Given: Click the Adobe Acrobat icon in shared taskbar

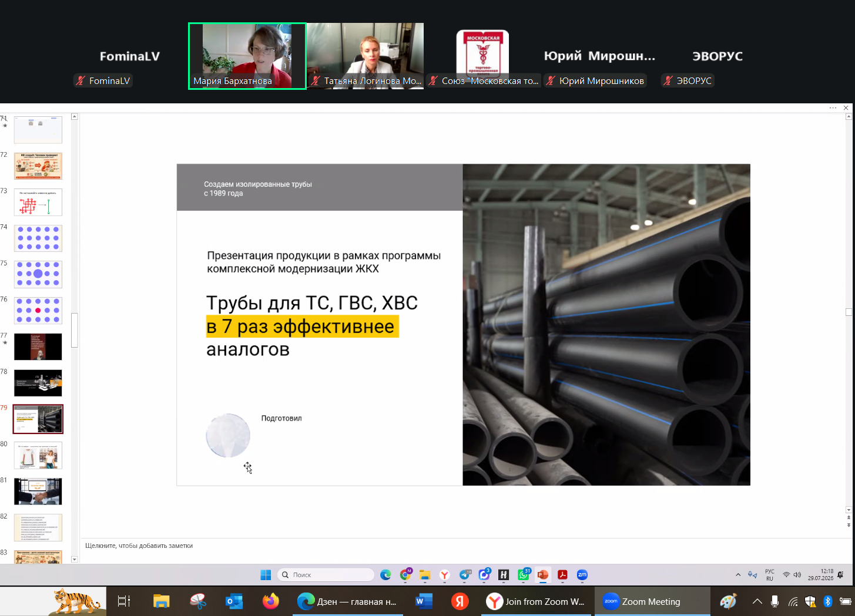Looking at the screenshot, I should 562,575.
